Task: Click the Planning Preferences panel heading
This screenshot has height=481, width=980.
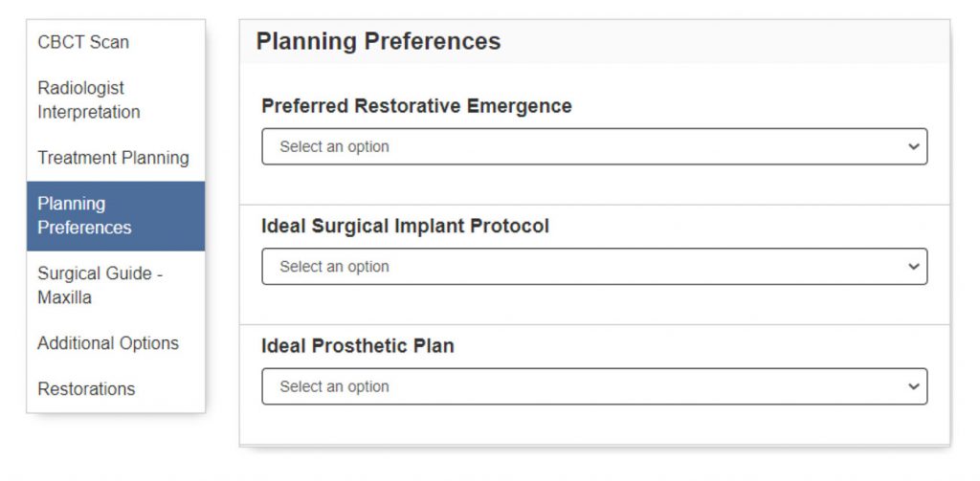Action: [378, 41]
